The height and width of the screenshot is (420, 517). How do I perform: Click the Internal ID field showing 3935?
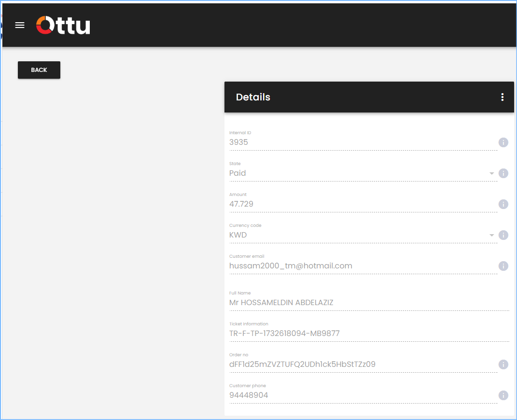point(363,142)
